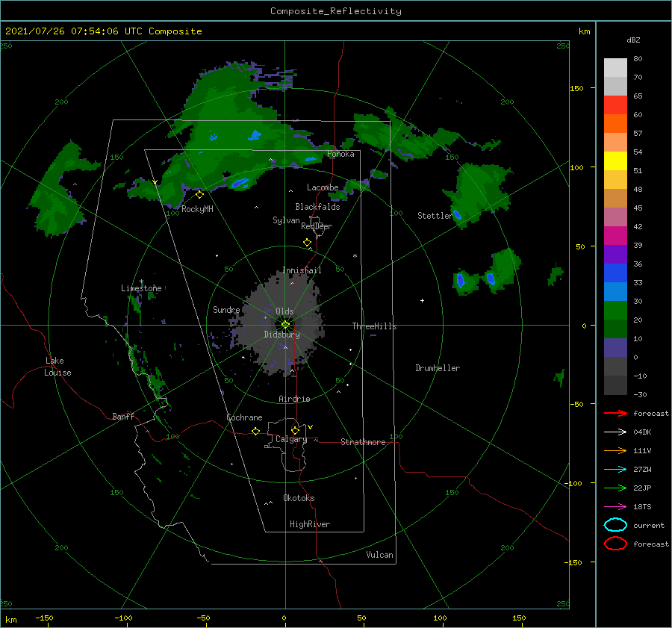The height and width of the screenshot is (628, 672).
Task: Select the Strathmore label
Action: (x=363, y=442)
